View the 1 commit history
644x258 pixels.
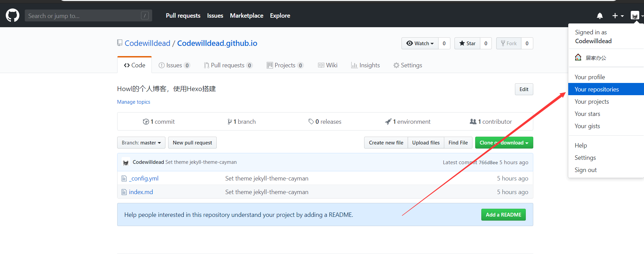pos(159,121)
